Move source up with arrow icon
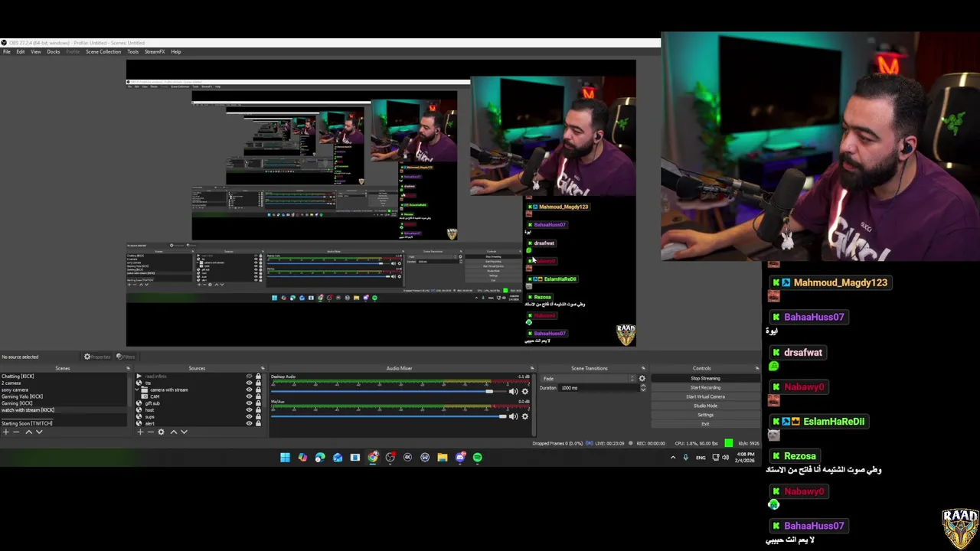 174,432
